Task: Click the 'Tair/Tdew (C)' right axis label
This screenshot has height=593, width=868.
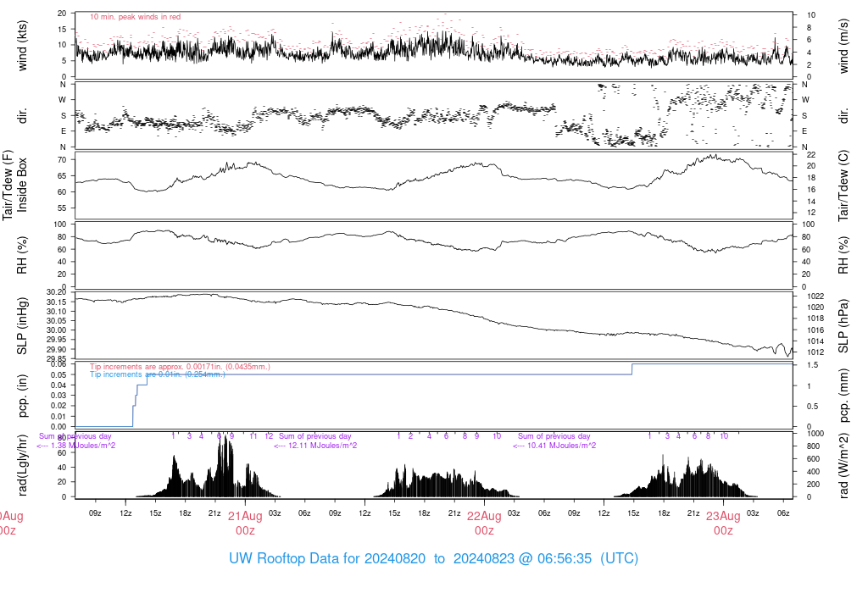Action: [843, 186]
